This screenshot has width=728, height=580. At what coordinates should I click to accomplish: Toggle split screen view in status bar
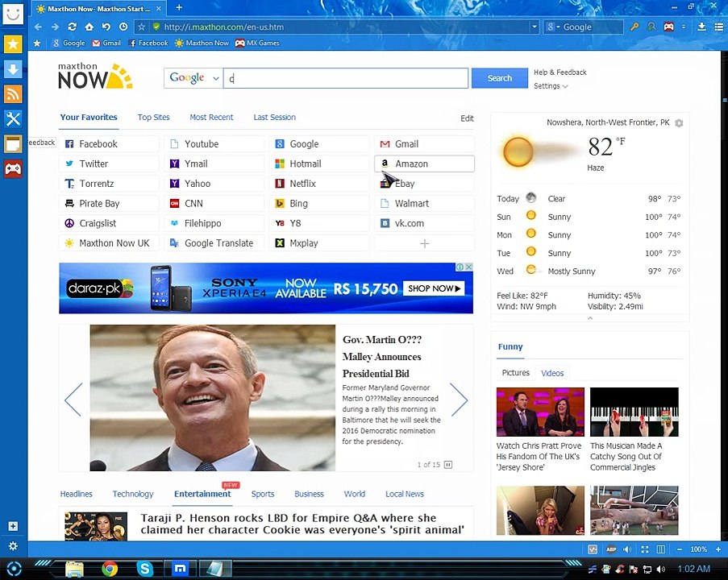(x=660, y=549)
